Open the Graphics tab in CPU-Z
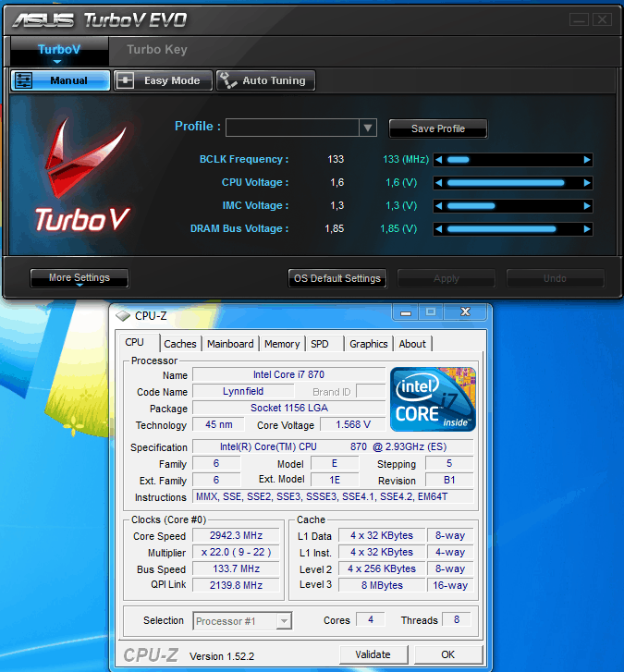This screenshot has height=672, width=624. (x=369, y=344)
